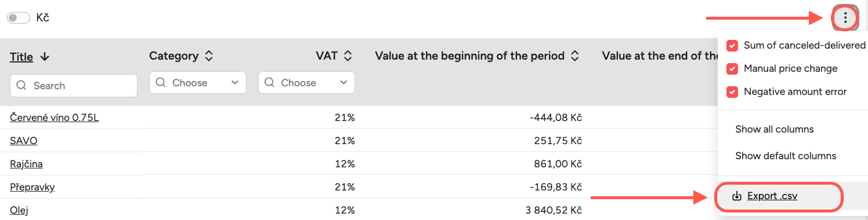Viewport: 868px width, 220px height.
Task: Click the Title sort arrow icon
Action: tap(45, 57)
